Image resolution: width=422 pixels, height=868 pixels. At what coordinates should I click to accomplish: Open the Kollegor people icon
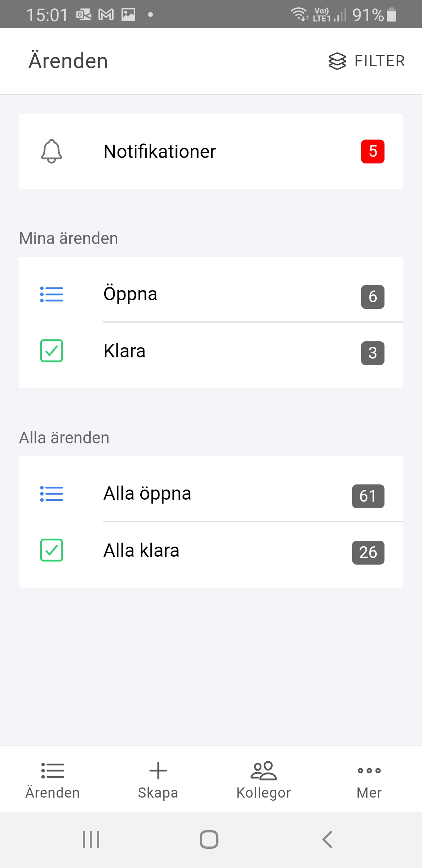(264, 771)
